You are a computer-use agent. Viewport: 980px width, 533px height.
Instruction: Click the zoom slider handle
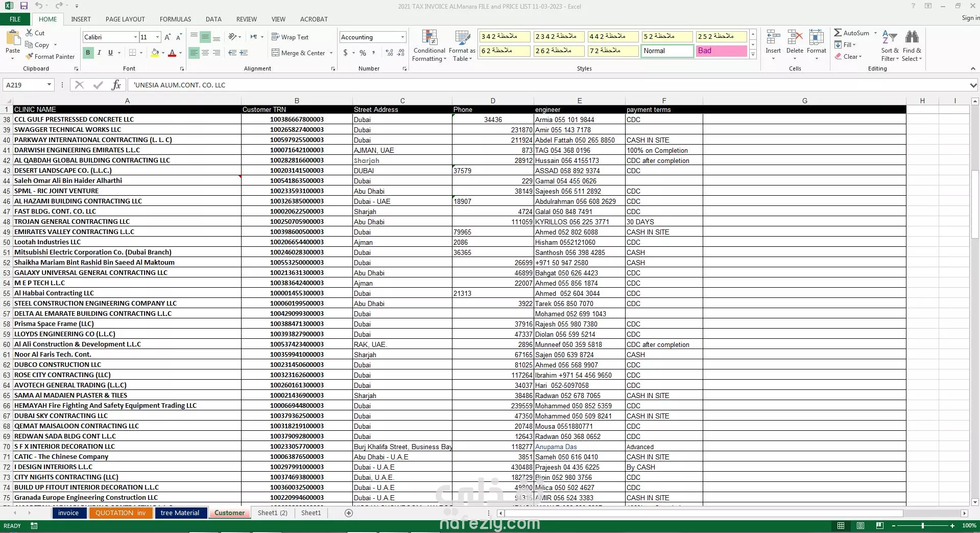tap(922, 525)
